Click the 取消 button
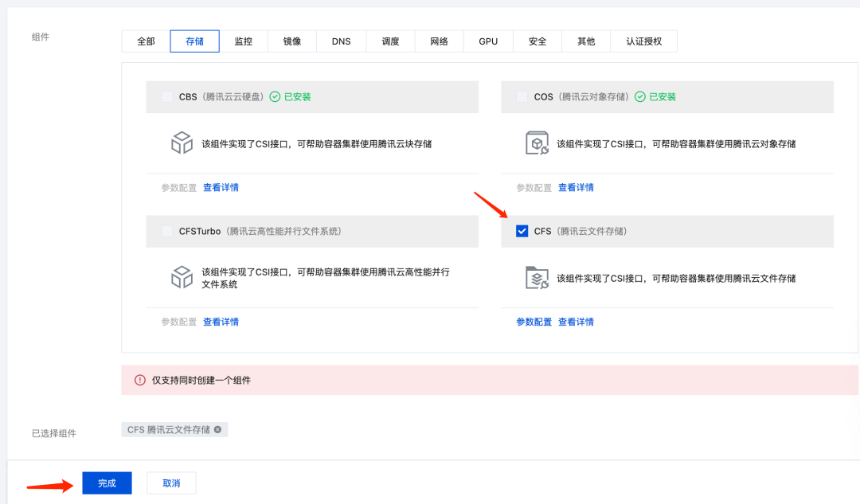Image resolution: width=860 pixels, height=504 pixels. 171,483
